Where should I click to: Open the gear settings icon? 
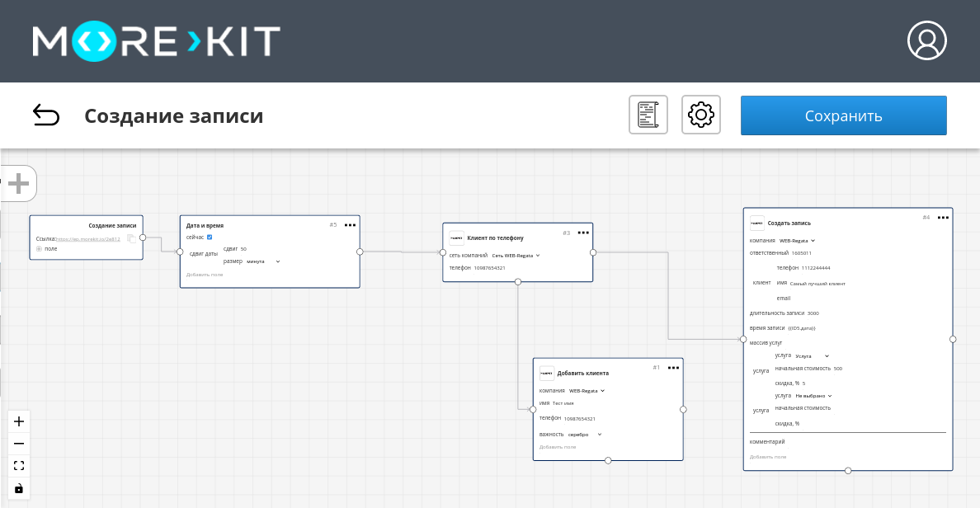tap(700, 115)
